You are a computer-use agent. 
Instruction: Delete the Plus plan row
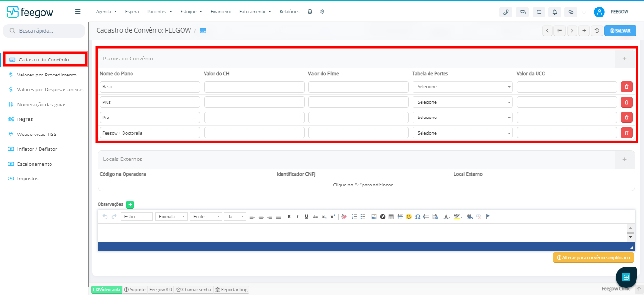(627, 102)
